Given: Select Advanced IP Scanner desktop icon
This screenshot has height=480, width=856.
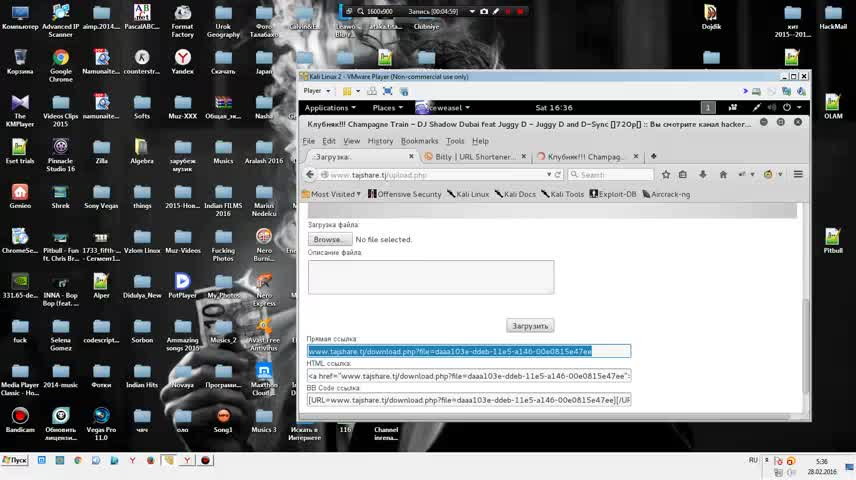Looking at the screenshot, I should click(61, 21).
